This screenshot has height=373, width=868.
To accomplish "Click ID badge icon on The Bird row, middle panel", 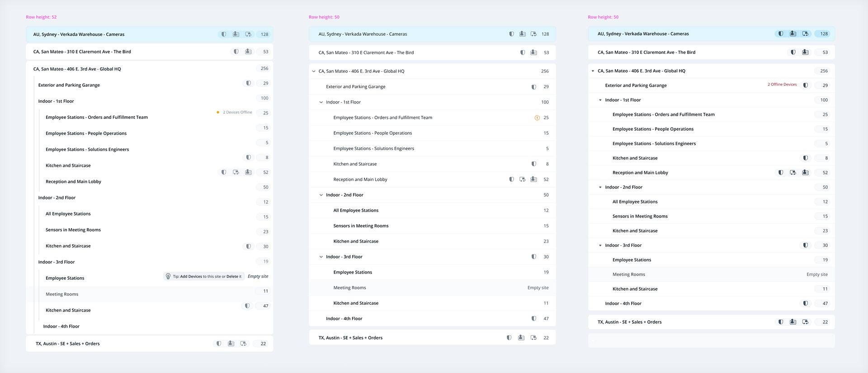I will coord(533,52).
